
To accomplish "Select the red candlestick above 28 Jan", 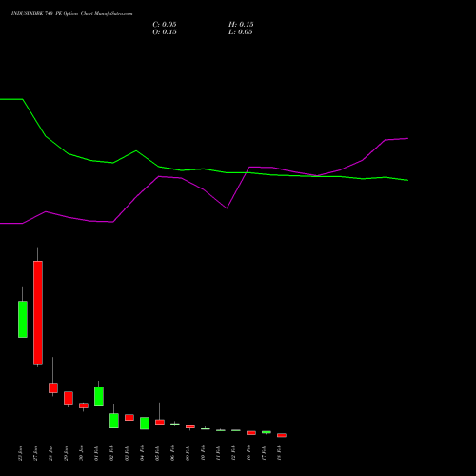I will (53, 387).
